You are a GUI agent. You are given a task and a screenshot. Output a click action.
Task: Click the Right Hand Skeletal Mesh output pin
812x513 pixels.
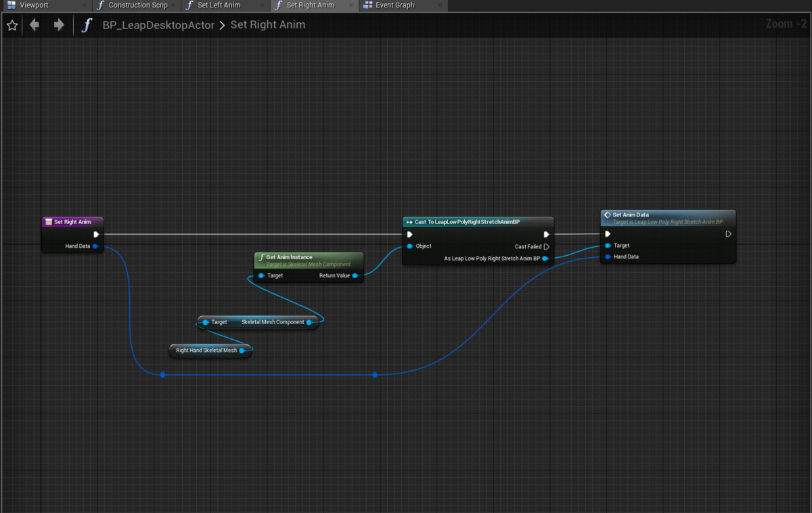(x=244, y=351)
